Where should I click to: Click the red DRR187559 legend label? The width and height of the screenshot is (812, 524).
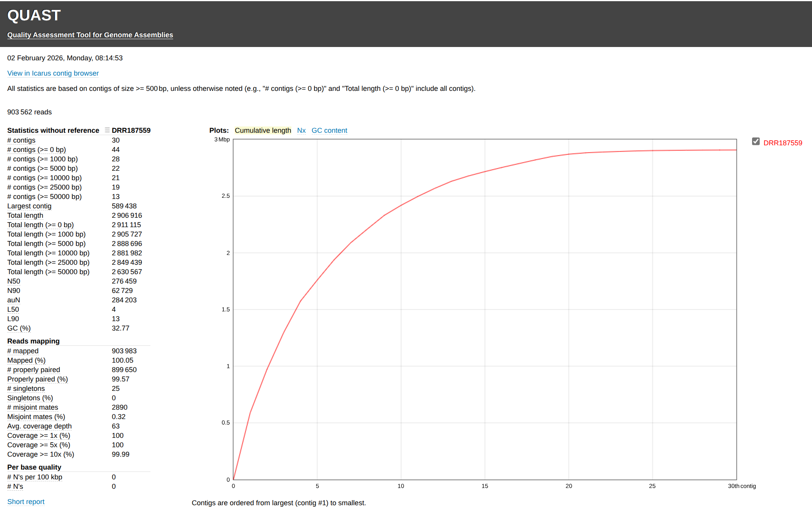(782, 143)
